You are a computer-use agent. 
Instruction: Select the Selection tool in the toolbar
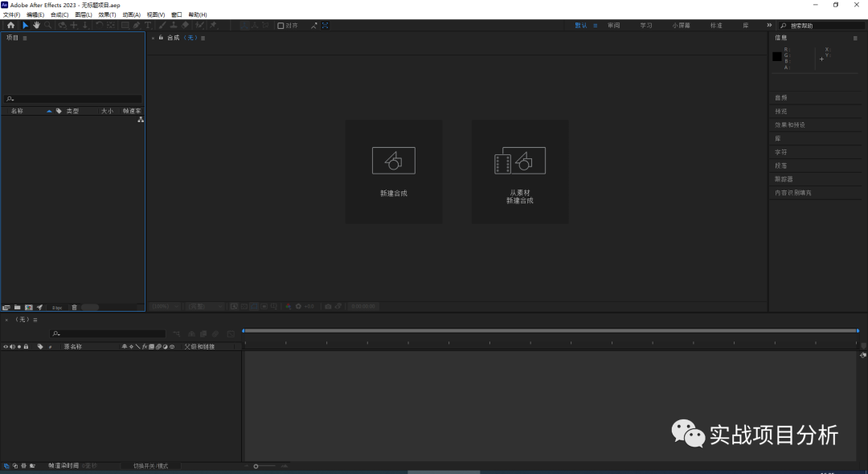(x=25, y=25)
